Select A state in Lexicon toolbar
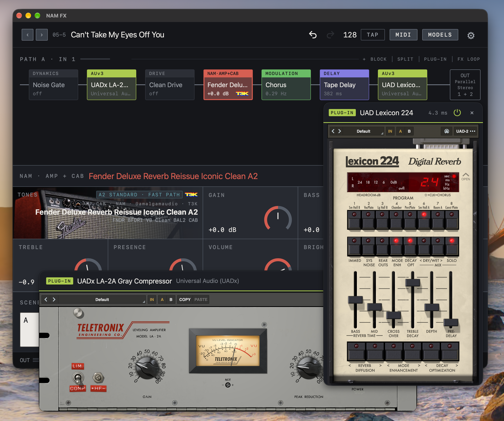This screenshot has height=421, width=504. (400, 131)
